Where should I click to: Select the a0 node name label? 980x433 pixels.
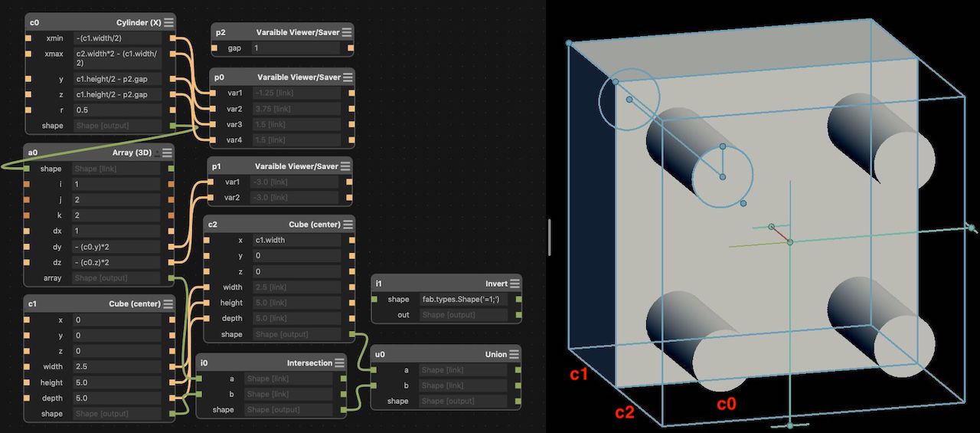[33, 153]
